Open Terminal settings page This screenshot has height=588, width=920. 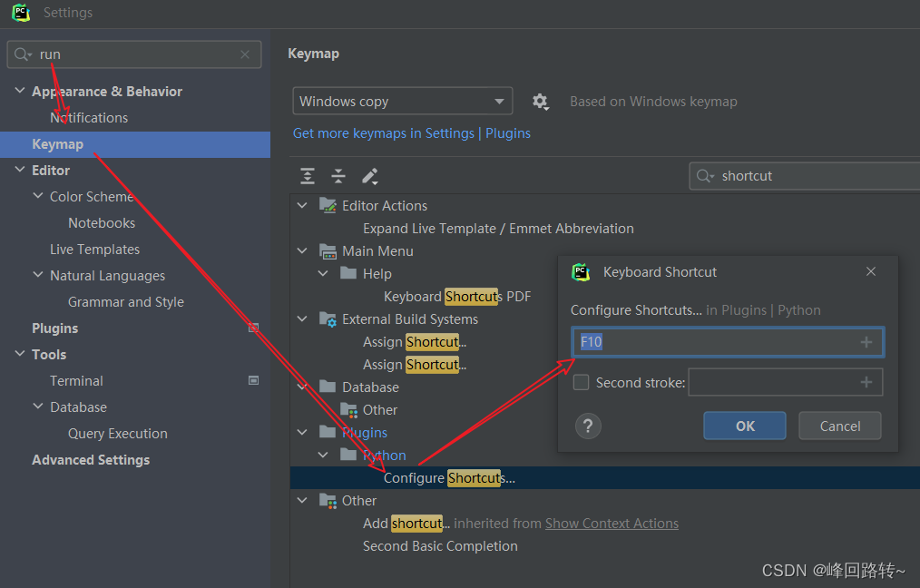(x=76, y=381)
